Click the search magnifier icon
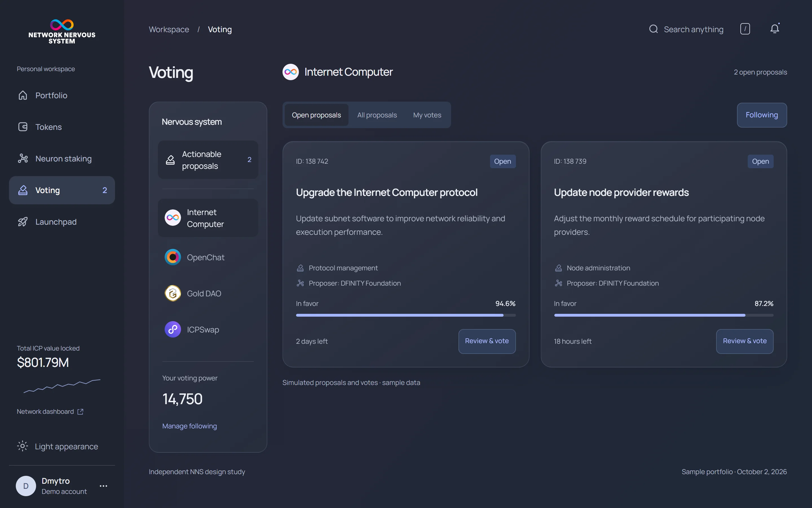Image resolution: width=812 pixels, height=508 pixels. tap(653, 29)
